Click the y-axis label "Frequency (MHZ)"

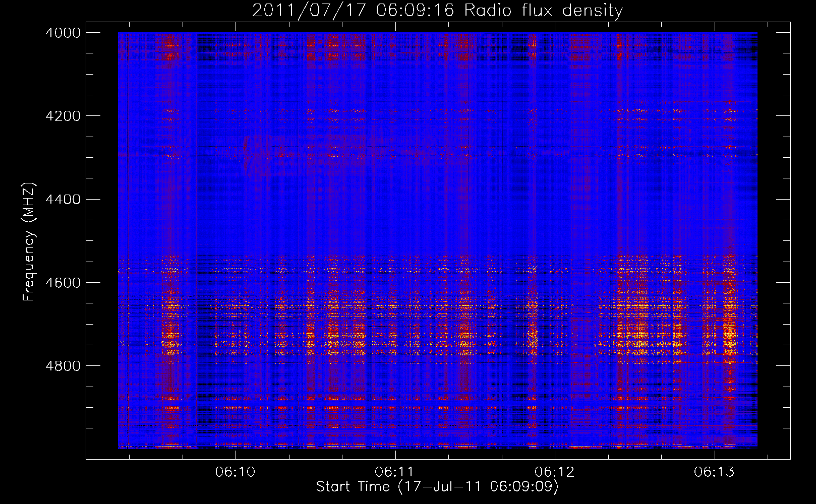pyautogui.click(x=29, y=242)
